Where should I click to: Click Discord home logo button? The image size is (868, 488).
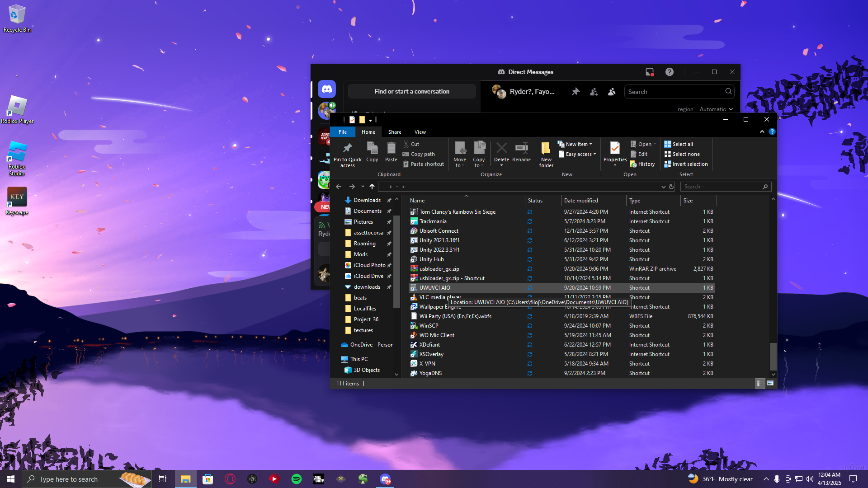coord(326,89)
